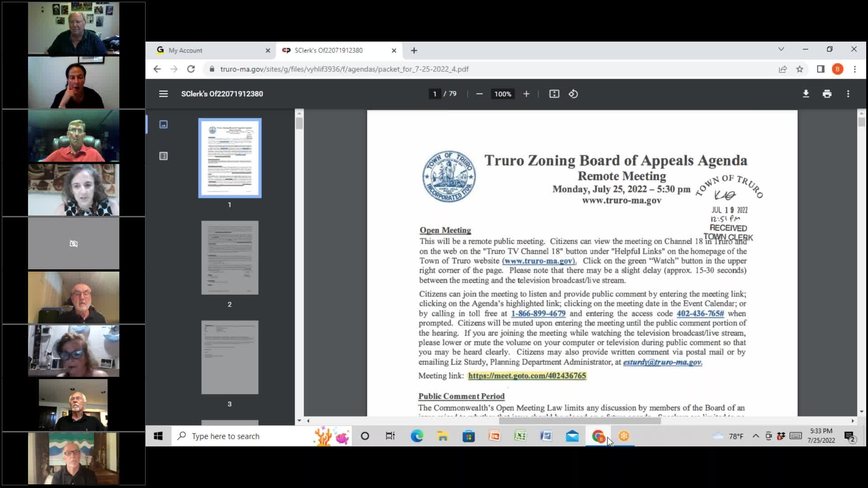This screenshot has height=488, width=868.
Task: Print the agenda PDF
Action: pyautogui.click(x=827, y=94)
